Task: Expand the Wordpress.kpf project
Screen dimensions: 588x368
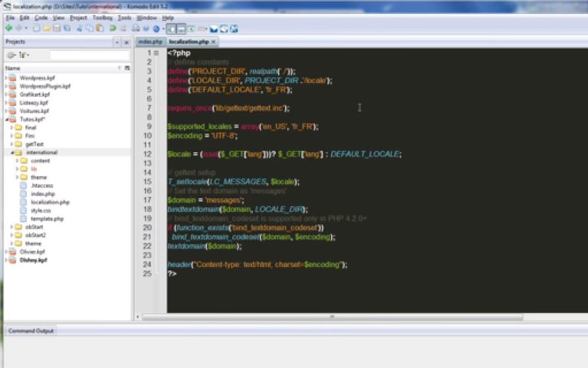Action: coord(6,78)
